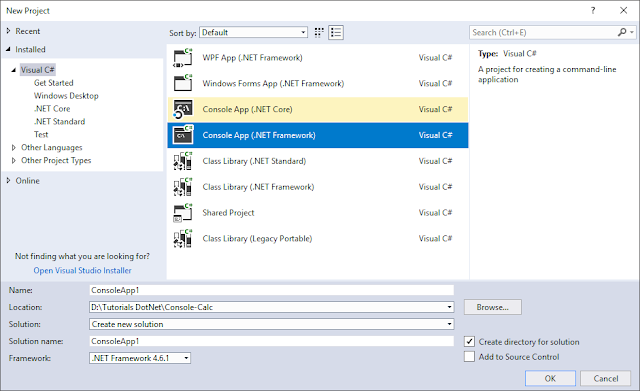Select Test category
The height and width of the screenshot is (391, 640).
(41, 134)
